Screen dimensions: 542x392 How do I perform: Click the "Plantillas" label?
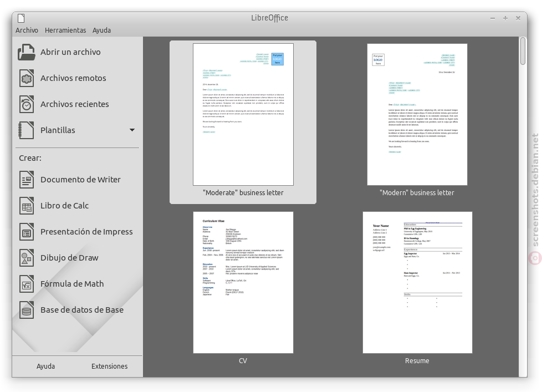point(58,130)
